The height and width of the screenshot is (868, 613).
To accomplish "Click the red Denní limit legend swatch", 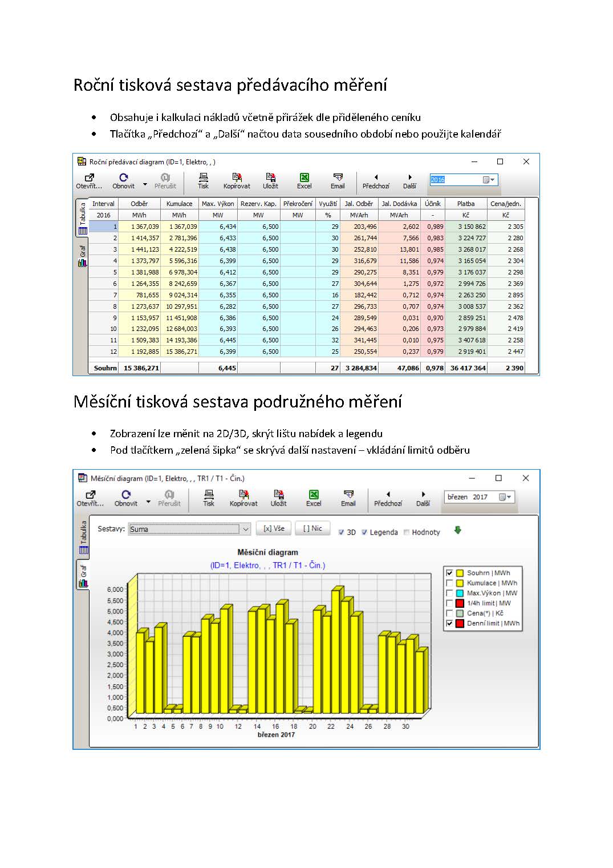I will pyautogui.click(x=460, y=624).
